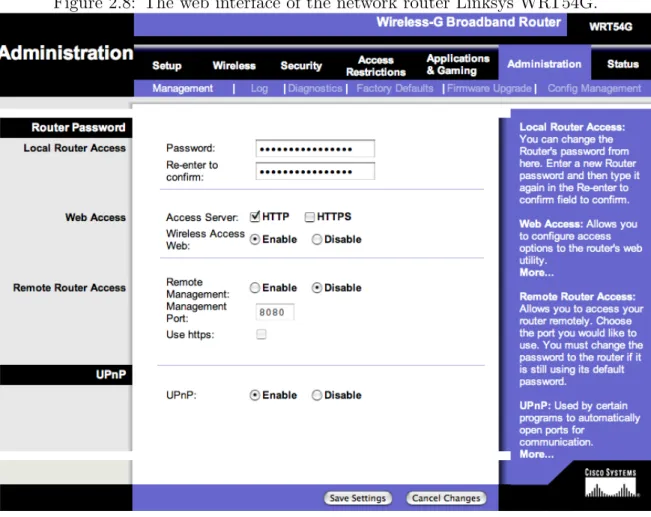
Task: Click the Management Port field showing 8080
Action: pyautogui.click(x=275, y=312)
